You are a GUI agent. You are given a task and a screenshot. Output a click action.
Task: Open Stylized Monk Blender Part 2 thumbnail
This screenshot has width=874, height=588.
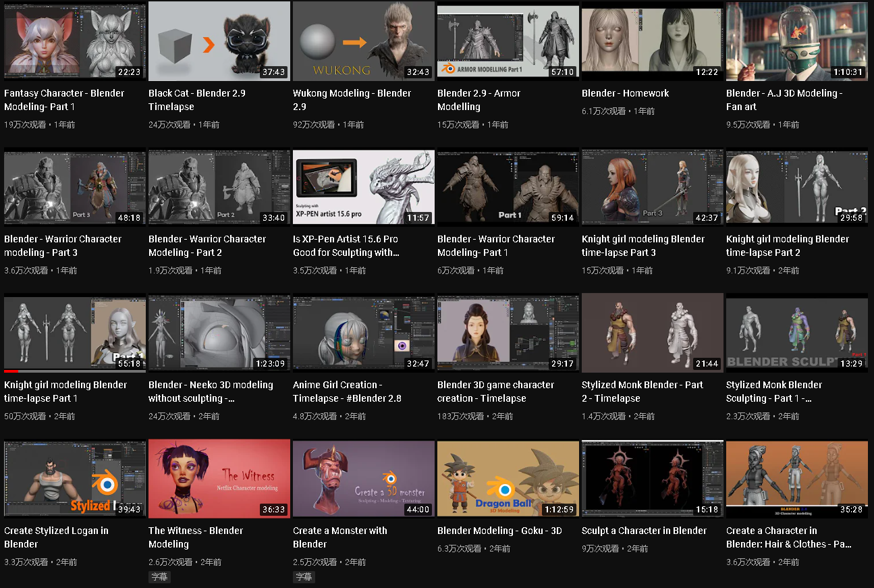653,332
